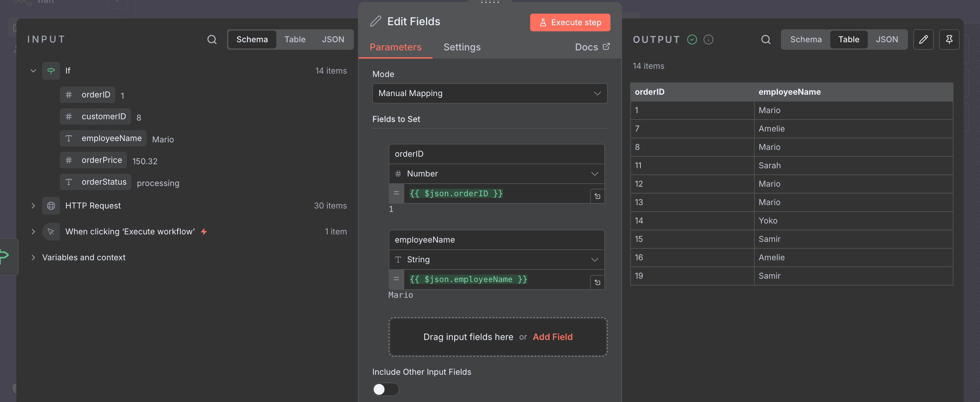Image resolution: width=980 pixels, height=402 pixels.
Task: Click the lightning bolt trigger icon
Action: click(x=204, y=232)
